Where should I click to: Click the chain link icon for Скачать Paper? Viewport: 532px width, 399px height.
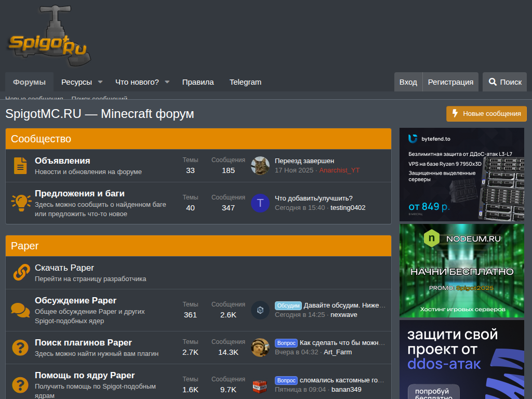(21, 272)
